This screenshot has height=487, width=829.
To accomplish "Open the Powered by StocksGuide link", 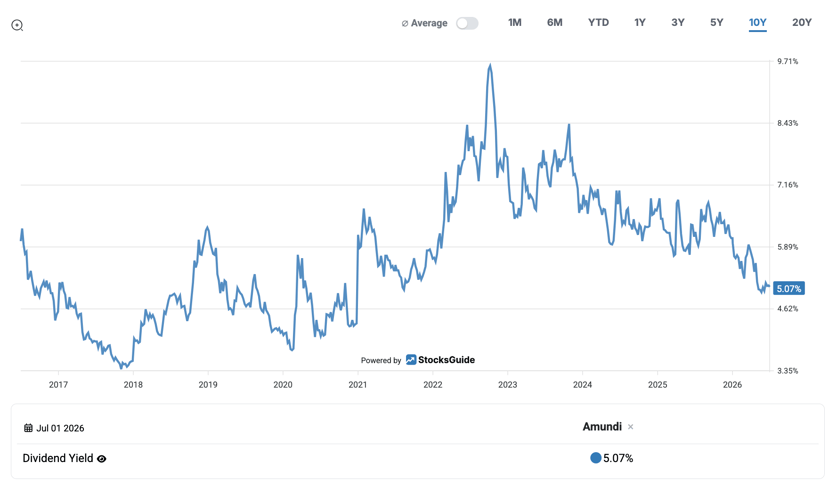I will point(418,360).
